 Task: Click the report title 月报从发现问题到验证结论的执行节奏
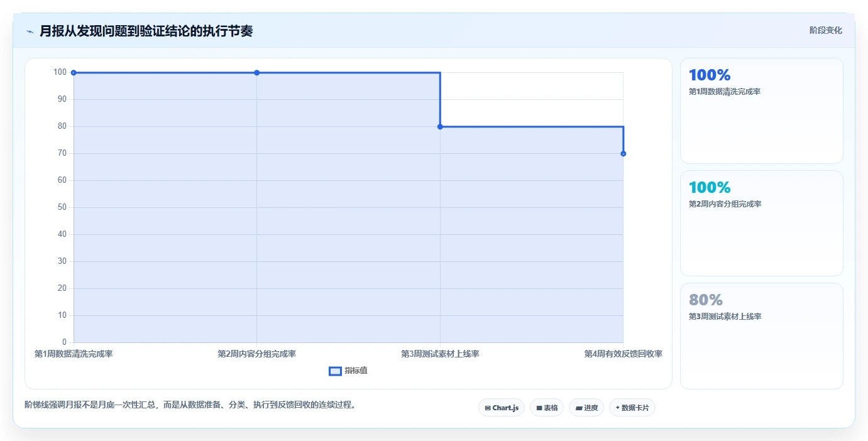tap(146, 31)
